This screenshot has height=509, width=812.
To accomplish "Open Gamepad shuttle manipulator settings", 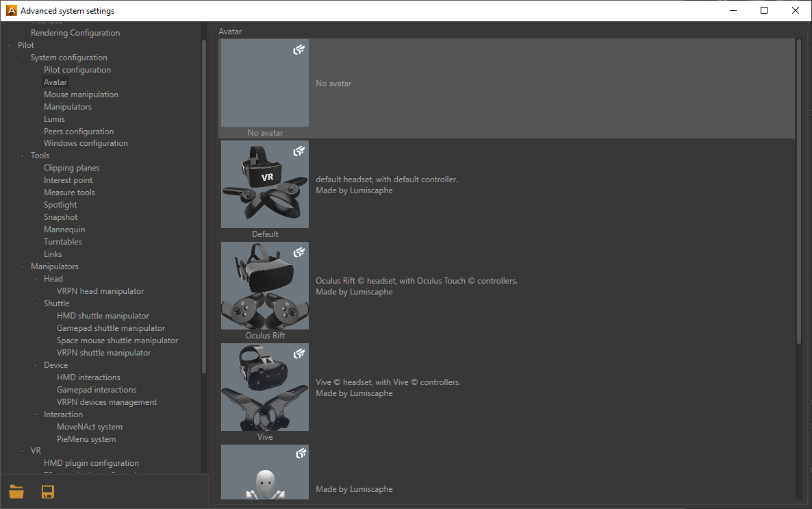I will (x=111, y=328).
